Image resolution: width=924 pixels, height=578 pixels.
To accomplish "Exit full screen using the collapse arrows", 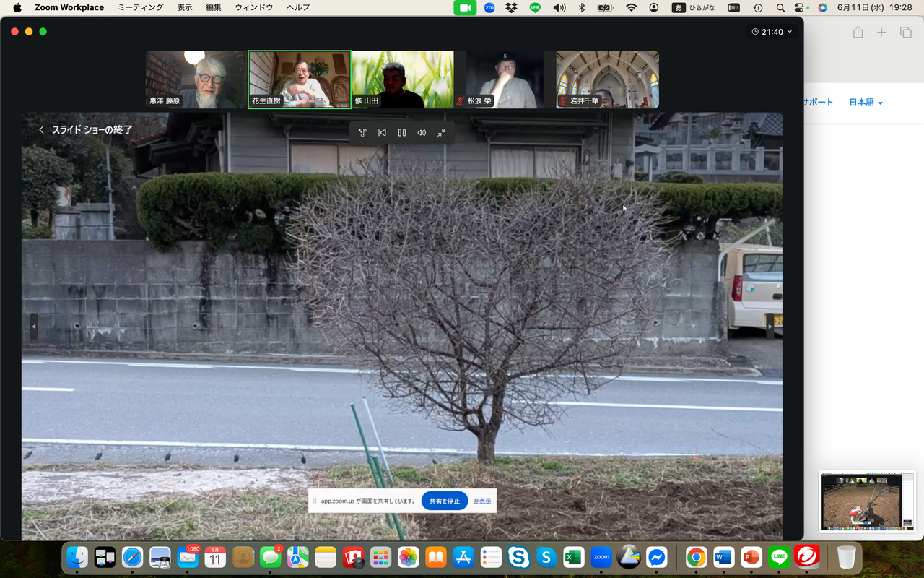I will [441, 133].
